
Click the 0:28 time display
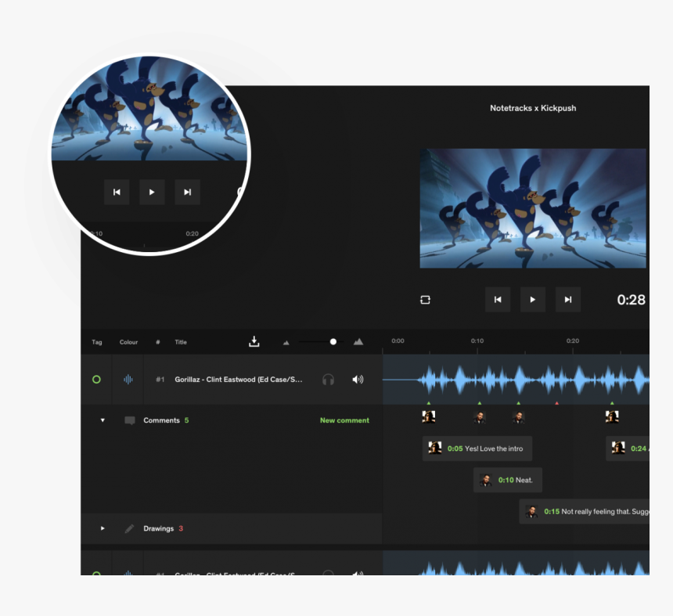tap(631, 300)
